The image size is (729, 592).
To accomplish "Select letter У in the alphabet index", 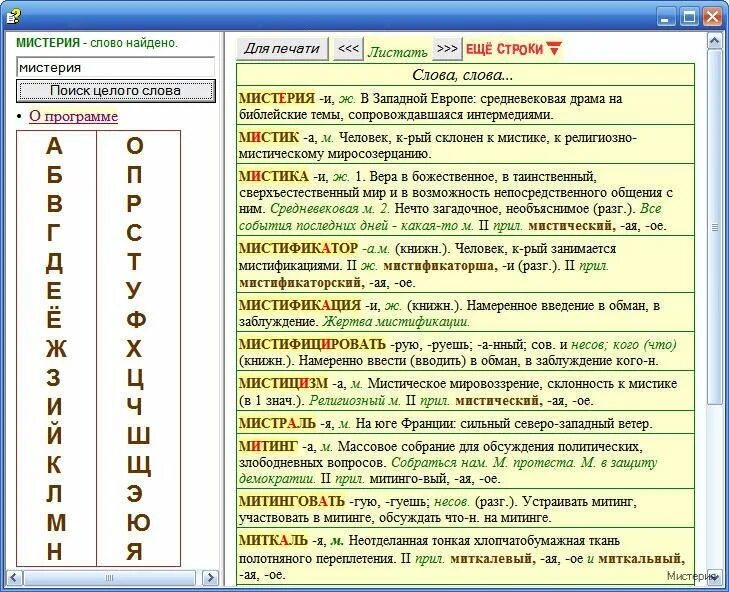I will click(134, 291).
